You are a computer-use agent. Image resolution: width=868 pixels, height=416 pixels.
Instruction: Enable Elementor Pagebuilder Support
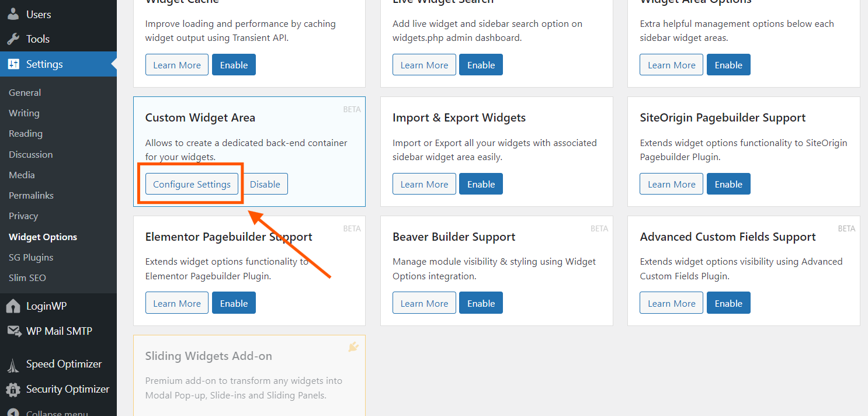234,303
